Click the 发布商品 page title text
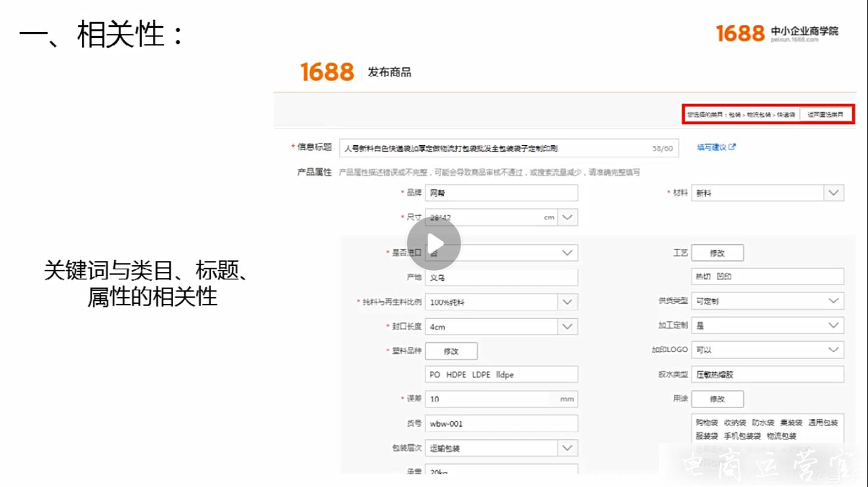The height and width of the screenshot is (487, 868). pos(389,72)
